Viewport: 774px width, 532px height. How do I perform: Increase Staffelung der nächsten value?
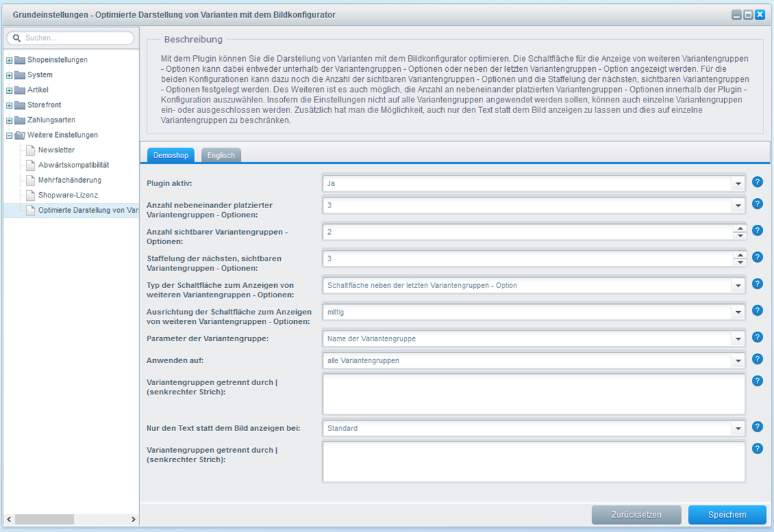pos(739,255)
